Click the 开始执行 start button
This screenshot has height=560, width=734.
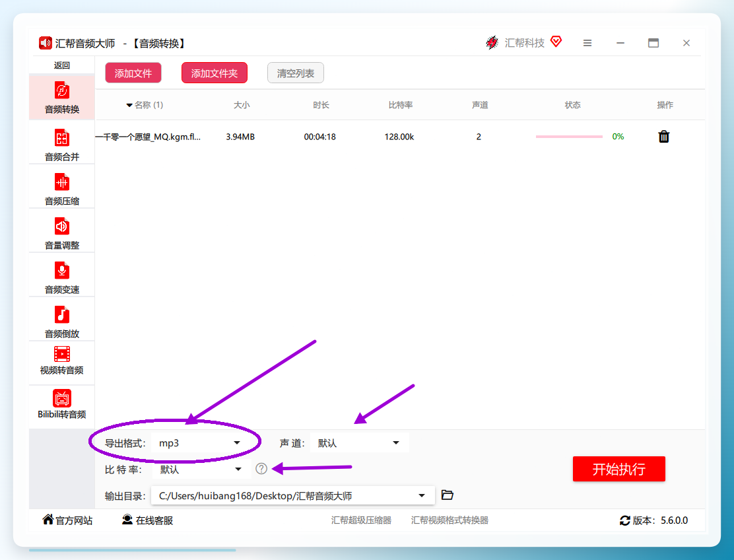[x=619, y=469]
